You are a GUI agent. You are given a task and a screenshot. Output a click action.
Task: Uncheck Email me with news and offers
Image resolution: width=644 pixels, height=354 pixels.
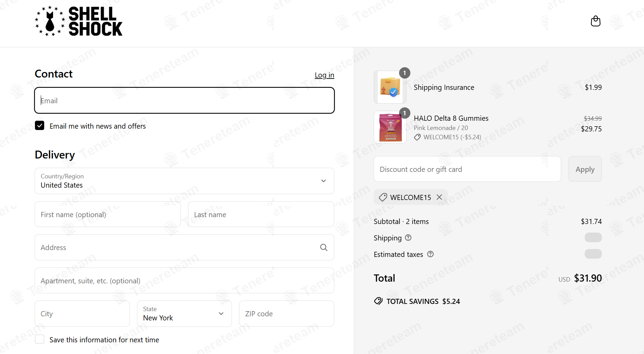coord(40,126)
